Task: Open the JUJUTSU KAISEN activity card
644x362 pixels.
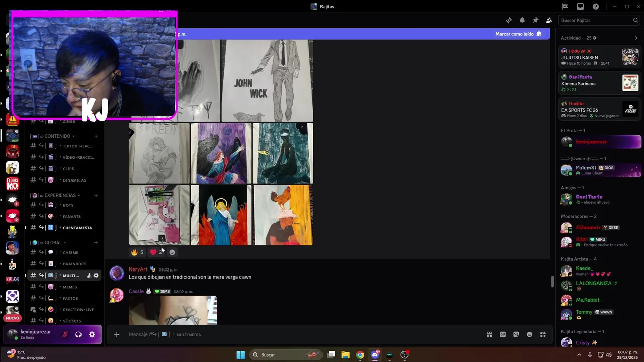Action: pyautogui.click(x=600, y=57)
